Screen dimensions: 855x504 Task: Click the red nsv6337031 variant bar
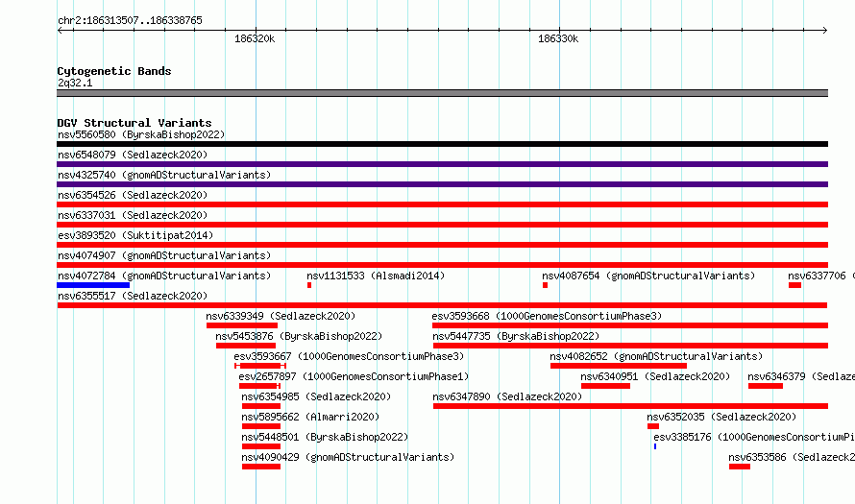pyautogui.click(x=442, y=225)
